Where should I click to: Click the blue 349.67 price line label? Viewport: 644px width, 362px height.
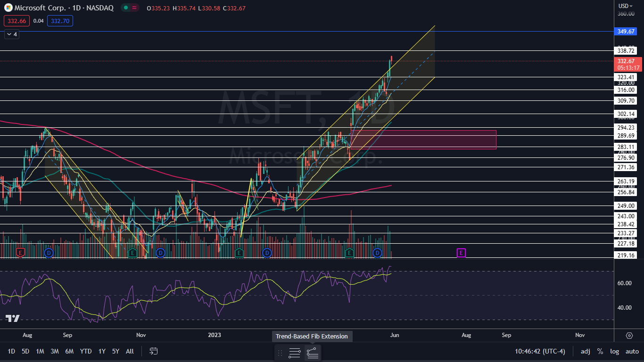(x=626, y=31)
